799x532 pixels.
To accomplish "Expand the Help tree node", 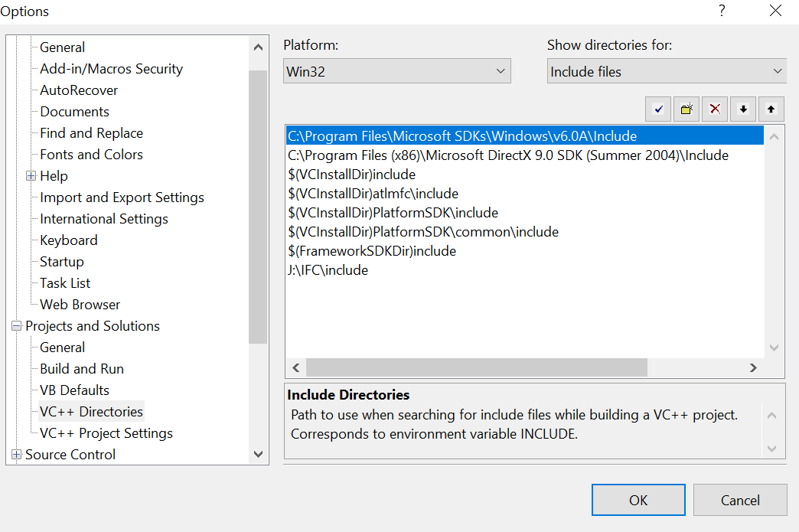I will [31, 176].
